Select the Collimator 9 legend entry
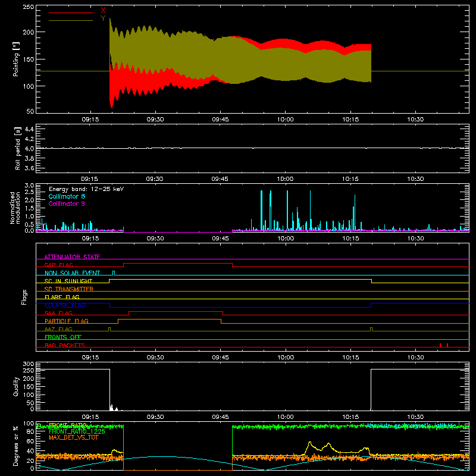 pos(67,203)
